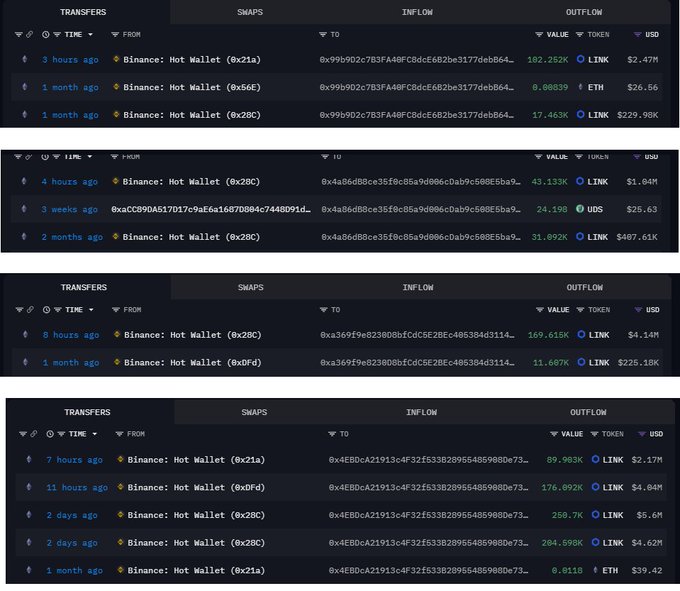
Task: Open OUTFLOW tab in the bottom panel
Action: click(x=588, y=412)
